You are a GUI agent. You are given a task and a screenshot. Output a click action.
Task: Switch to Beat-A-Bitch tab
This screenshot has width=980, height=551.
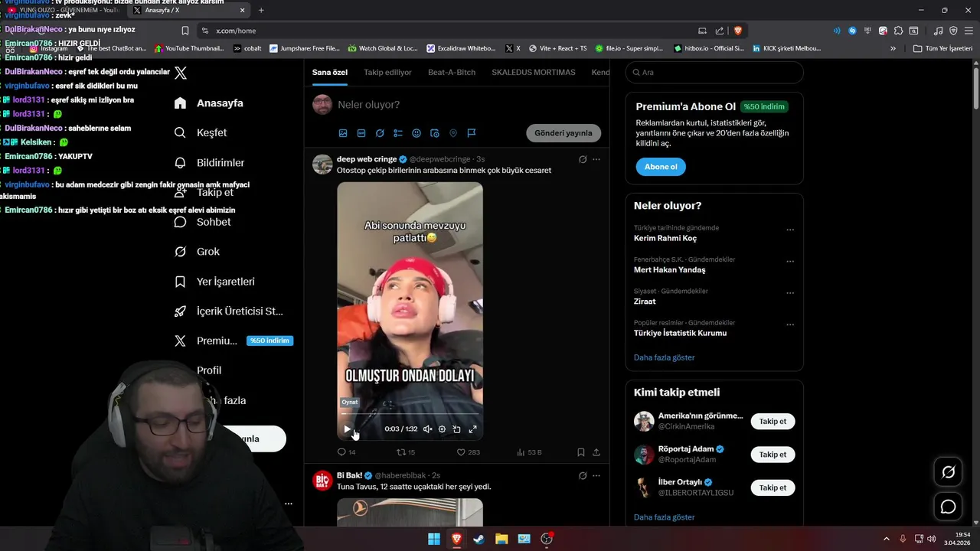coord(452,73)
